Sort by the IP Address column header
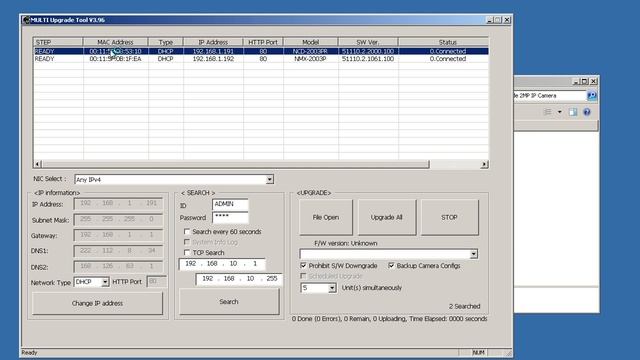 [x=213, y=42]
